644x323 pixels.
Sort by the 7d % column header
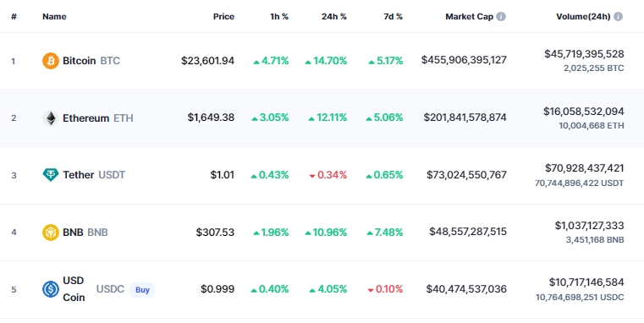pos(393,16)
